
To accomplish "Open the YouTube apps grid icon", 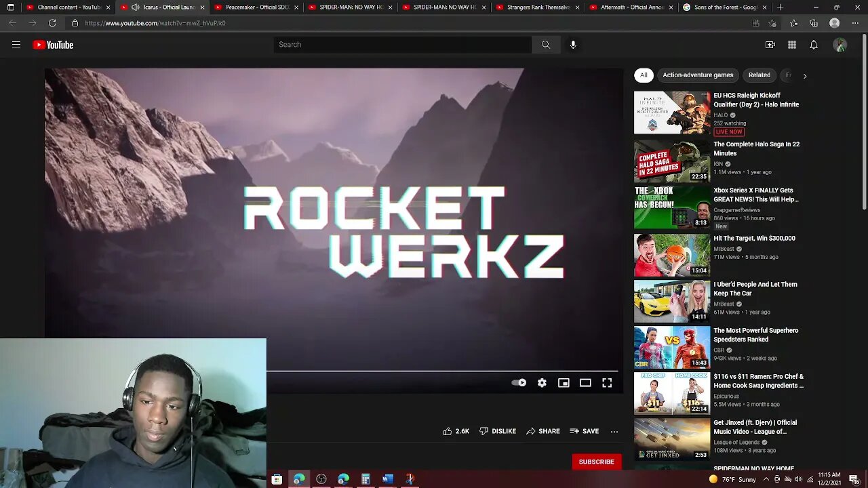I will pos(792,45).
